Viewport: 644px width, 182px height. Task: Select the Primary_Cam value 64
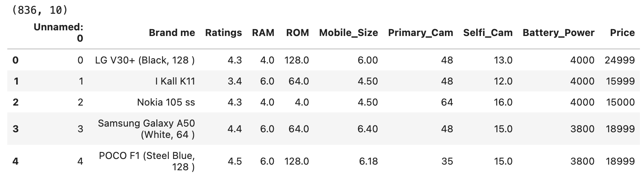pos(447,102)
